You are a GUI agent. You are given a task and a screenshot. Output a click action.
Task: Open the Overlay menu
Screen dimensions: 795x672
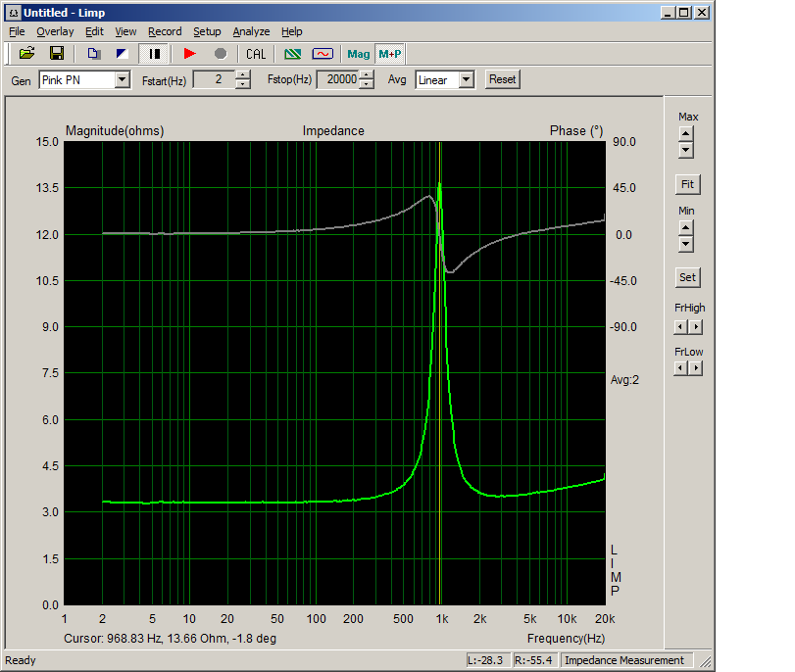point(55,31)
